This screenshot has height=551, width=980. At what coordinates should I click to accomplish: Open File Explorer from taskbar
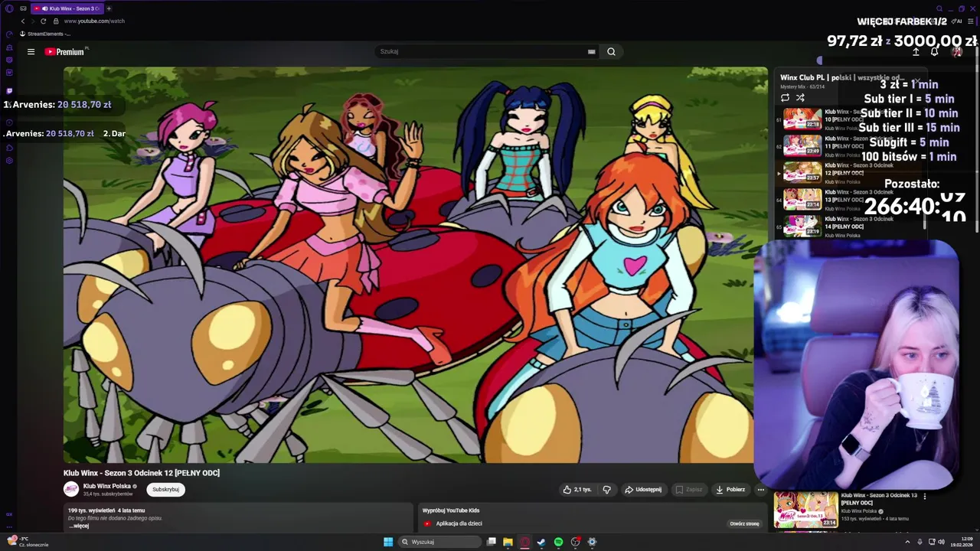point(508,542)
